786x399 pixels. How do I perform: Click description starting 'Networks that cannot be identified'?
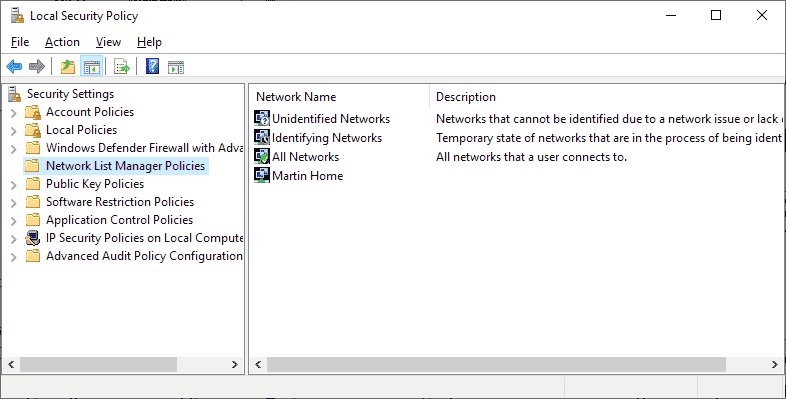pos(608,119)
